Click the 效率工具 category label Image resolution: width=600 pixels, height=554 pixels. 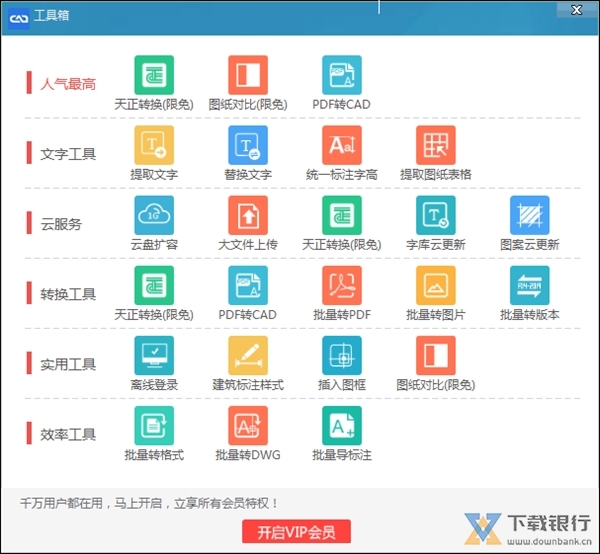pyautogui.click(x=68, y=435)
